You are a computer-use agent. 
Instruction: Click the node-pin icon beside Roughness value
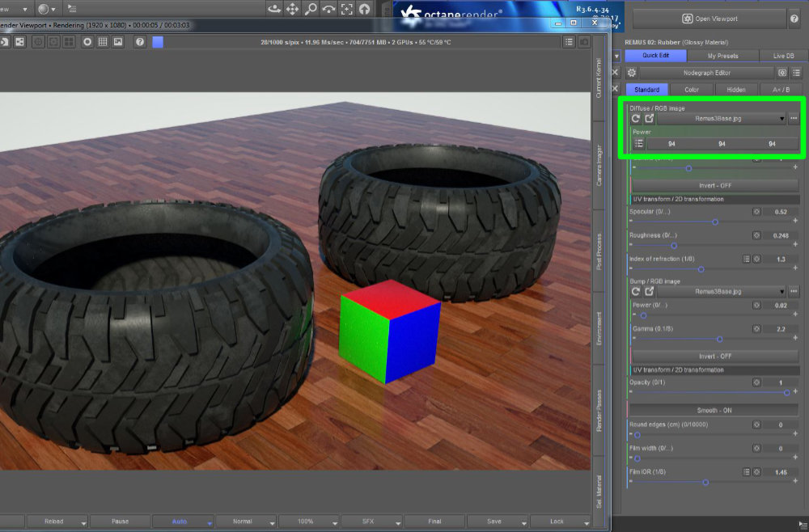(x=756, y=235)
